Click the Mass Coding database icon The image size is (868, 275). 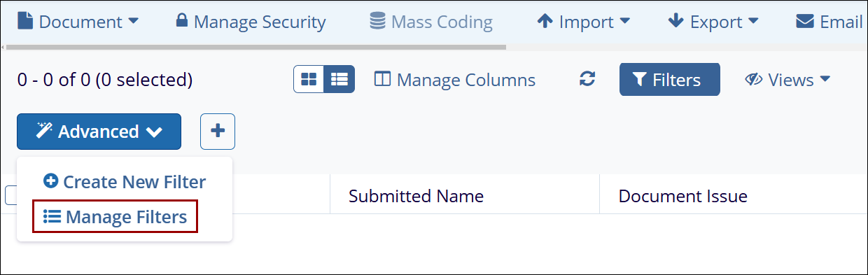pyautogui.click(x=377, y=22)
